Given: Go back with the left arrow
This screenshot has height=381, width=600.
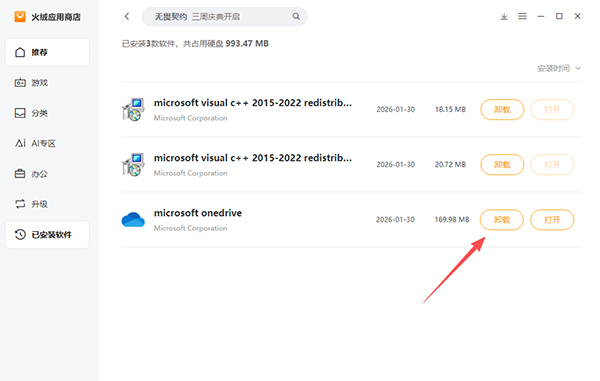Looking at the screenshot, I should click(x=127, y=16).
